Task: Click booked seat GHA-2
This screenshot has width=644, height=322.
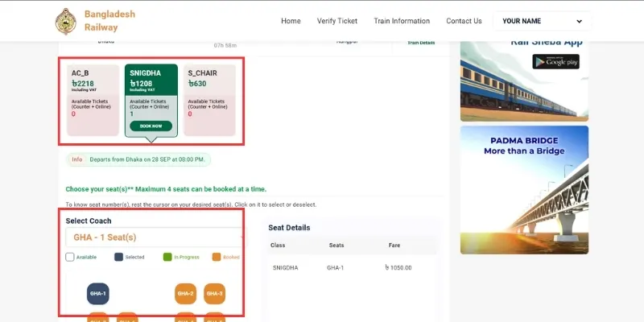Action: point(186,294)
